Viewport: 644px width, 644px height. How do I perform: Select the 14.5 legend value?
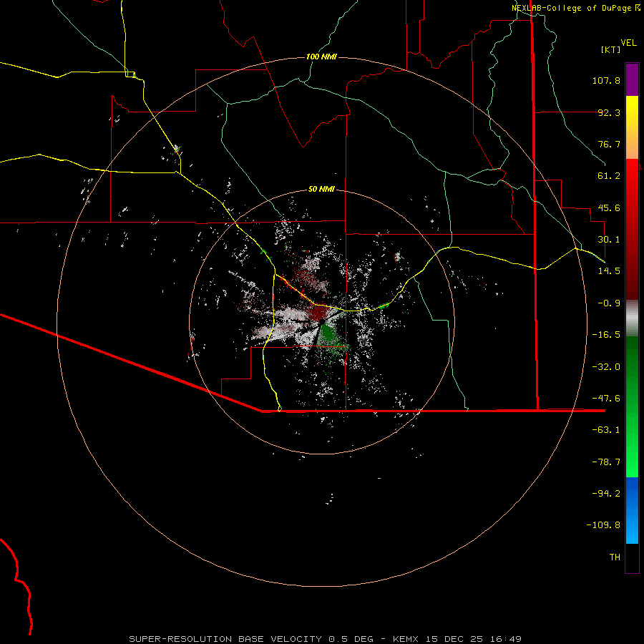[609, 271]
